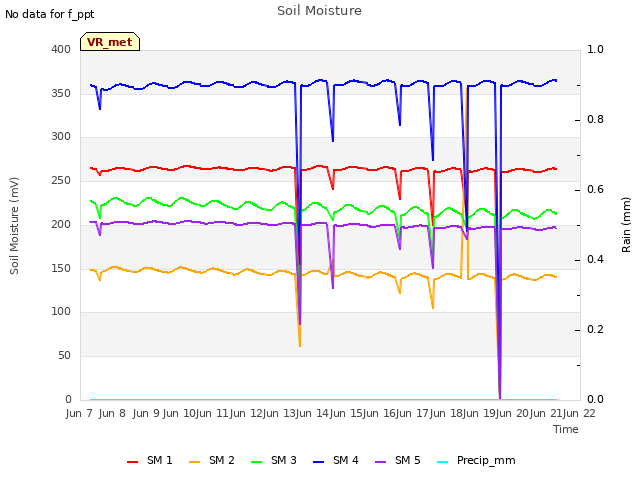This screenshot has height=480, width=640.
Task: Click the SM 3 legend entry
Action: coord(274,461)
